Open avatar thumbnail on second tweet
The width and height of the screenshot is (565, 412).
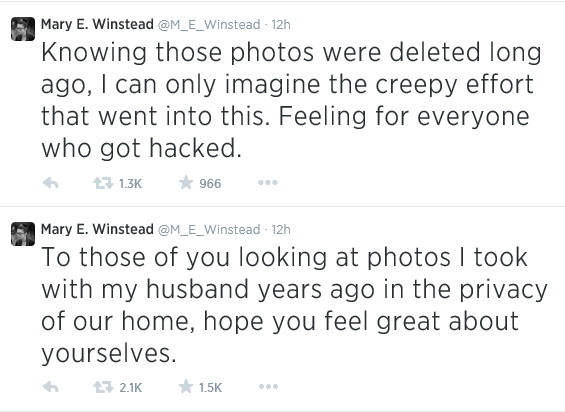tap(23, 234)
